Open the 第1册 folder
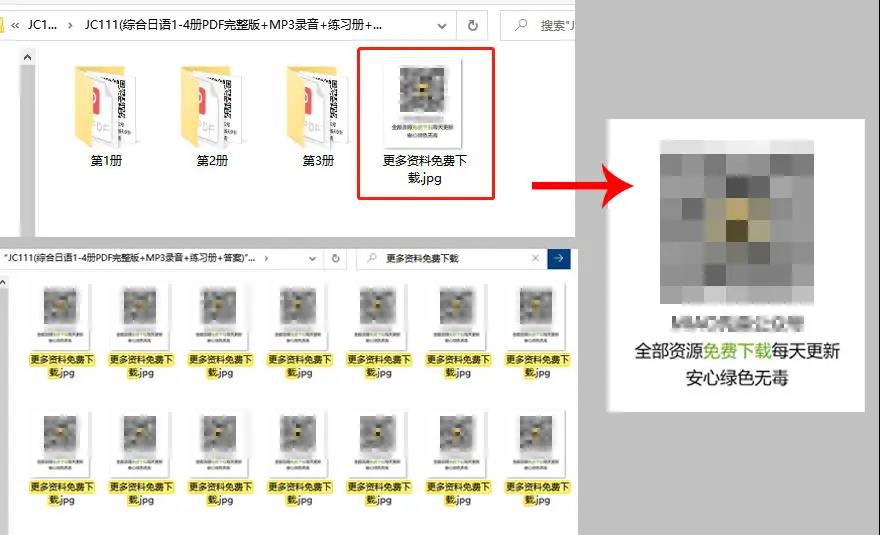Viewport: 880px width, 535px height. [106, 117]
